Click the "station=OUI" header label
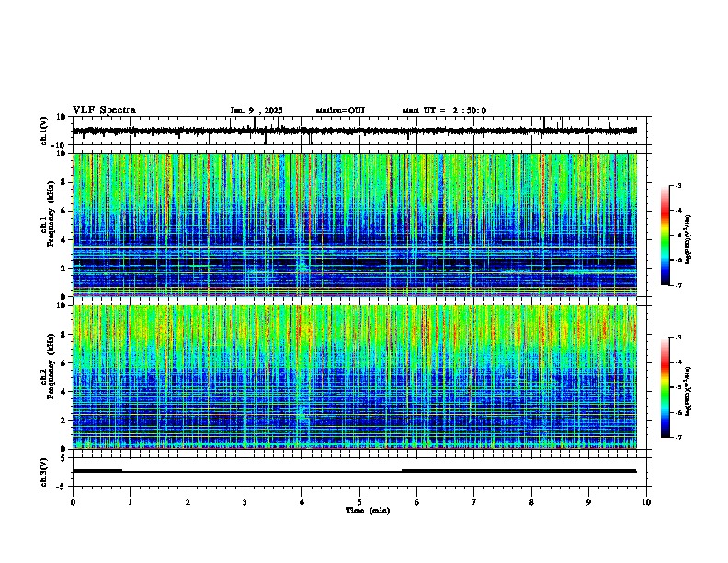Viewport: 728px width, 563px height. click(340, 110)
